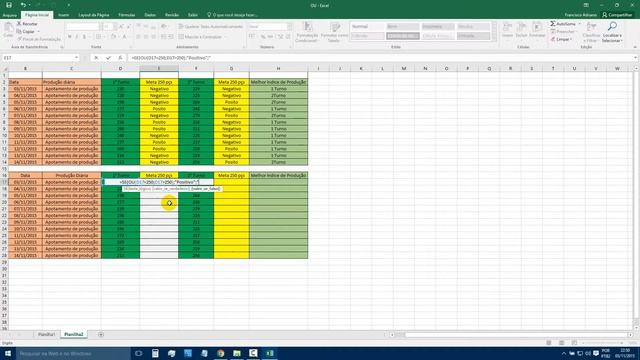Apply font color
The width and height of the screenshot is (640, 360).
point(124,37)
